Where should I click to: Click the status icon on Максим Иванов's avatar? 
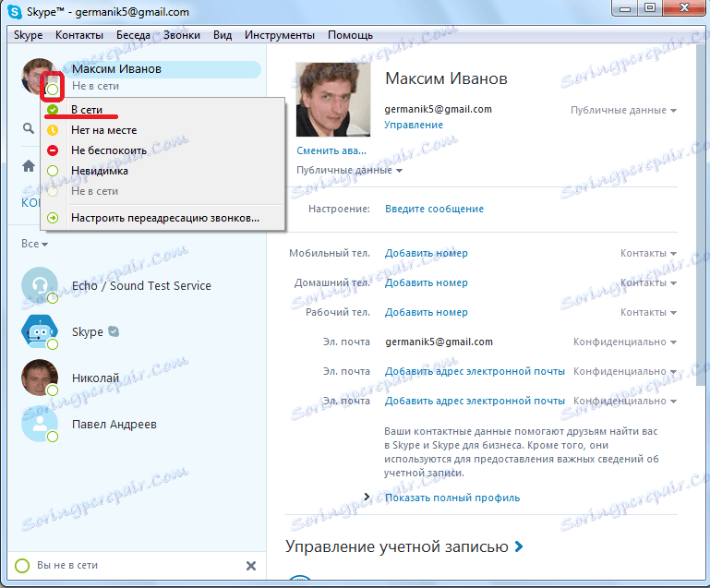click(x=53, y=90)
